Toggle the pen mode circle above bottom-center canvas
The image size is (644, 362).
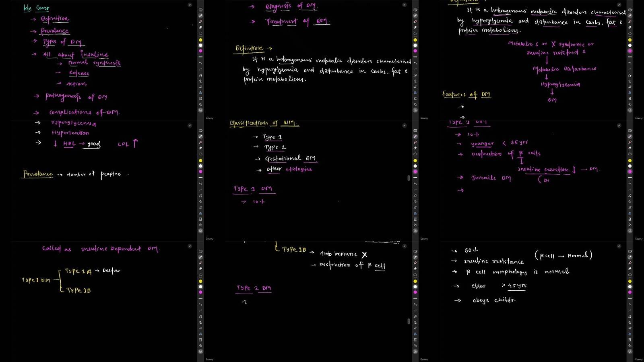click(x=404, y=246)
